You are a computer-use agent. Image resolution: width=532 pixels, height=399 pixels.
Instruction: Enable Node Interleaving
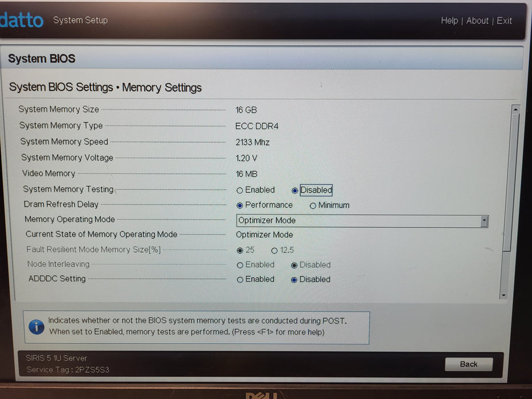pos(240,265)
